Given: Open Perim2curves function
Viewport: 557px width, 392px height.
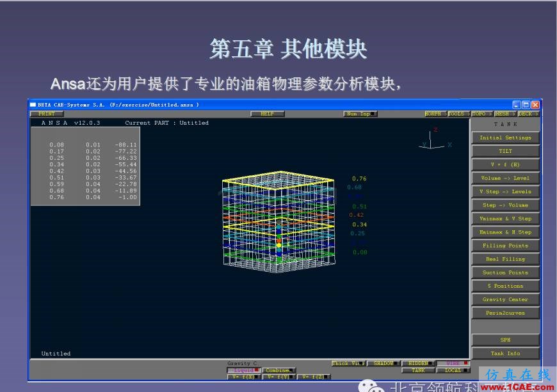Looking at the screenshot, I should pos(505,313).
